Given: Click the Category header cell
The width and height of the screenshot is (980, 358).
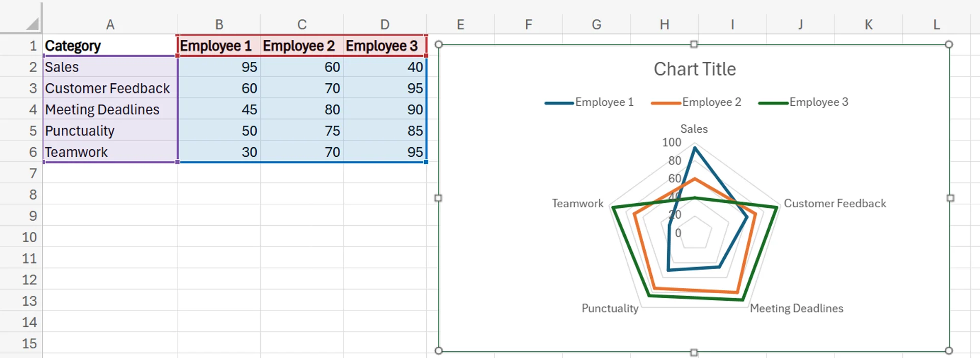Looking at the screenshot, I should (x=110, y=45).
